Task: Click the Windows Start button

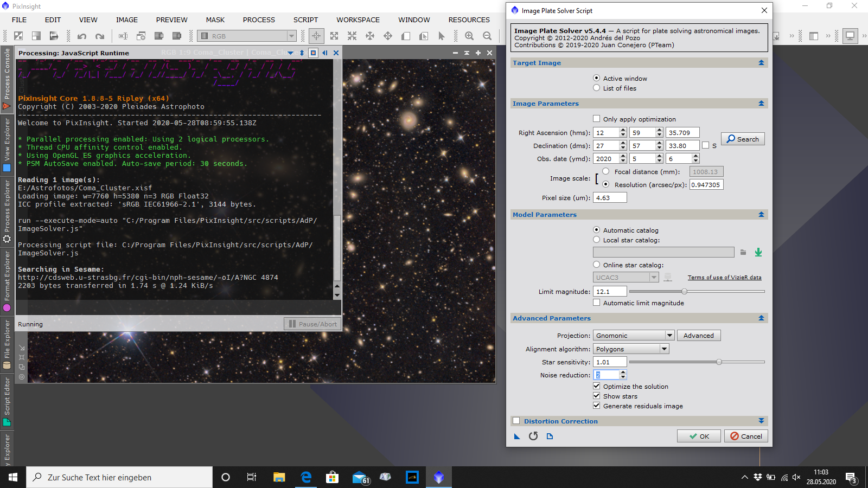Action: [x=13, y=477]
